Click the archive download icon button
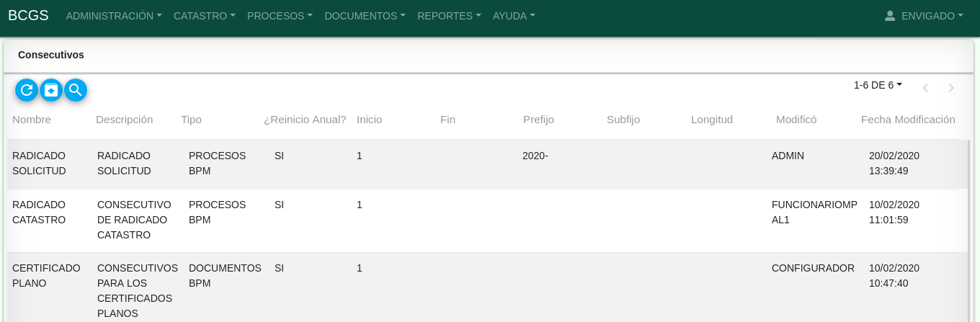Screen dimensions: 980x322 click(x=51, y=90)
